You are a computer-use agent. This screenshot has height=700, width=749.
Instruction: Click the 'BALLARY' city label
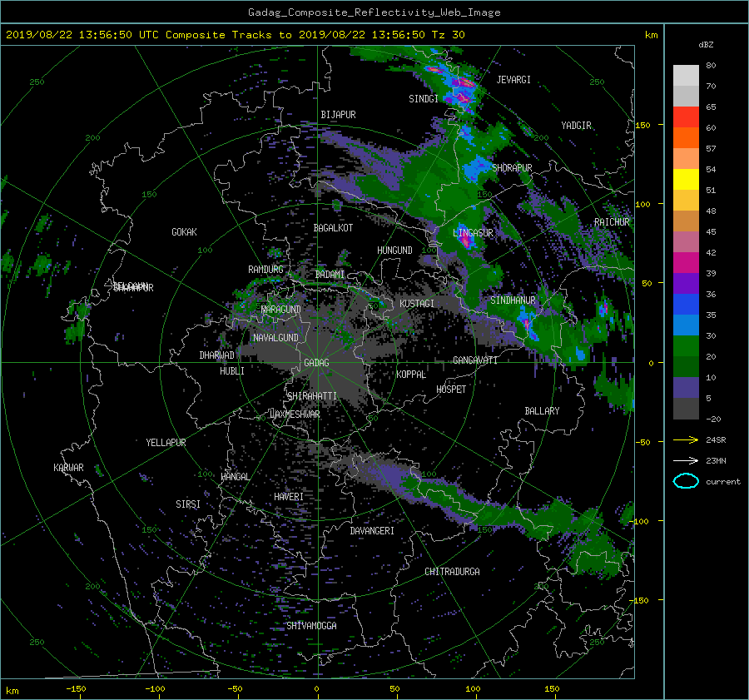542,411
